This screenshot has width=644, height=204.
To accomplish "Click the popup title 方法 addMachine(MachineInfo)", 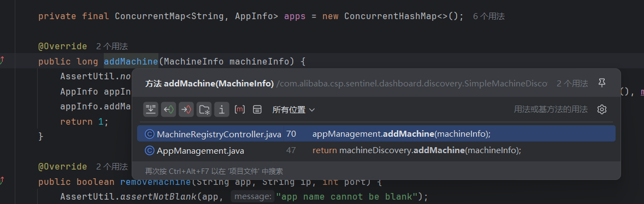I will (209, 84).
